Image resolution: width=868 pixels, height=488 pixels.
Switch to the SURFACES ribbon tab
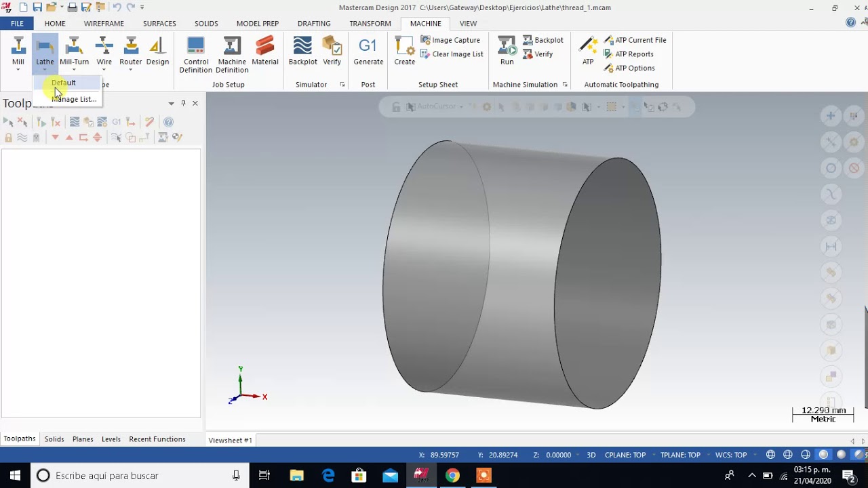[159, 23]
